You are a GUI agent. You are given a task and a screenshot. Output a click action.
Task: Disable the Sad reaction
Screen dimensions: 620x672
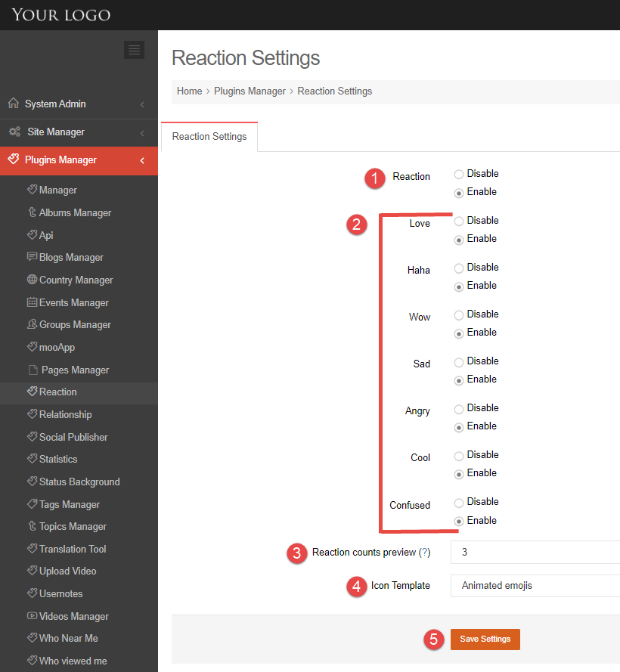(x=459, y=362)
